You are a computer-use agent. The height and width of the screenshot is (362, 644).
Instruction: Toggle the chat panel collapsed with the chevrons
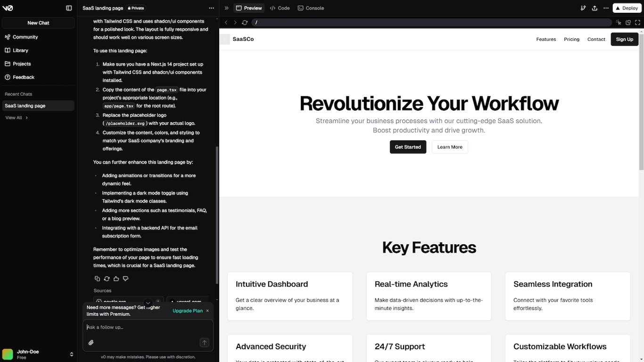tap(226, 8)
